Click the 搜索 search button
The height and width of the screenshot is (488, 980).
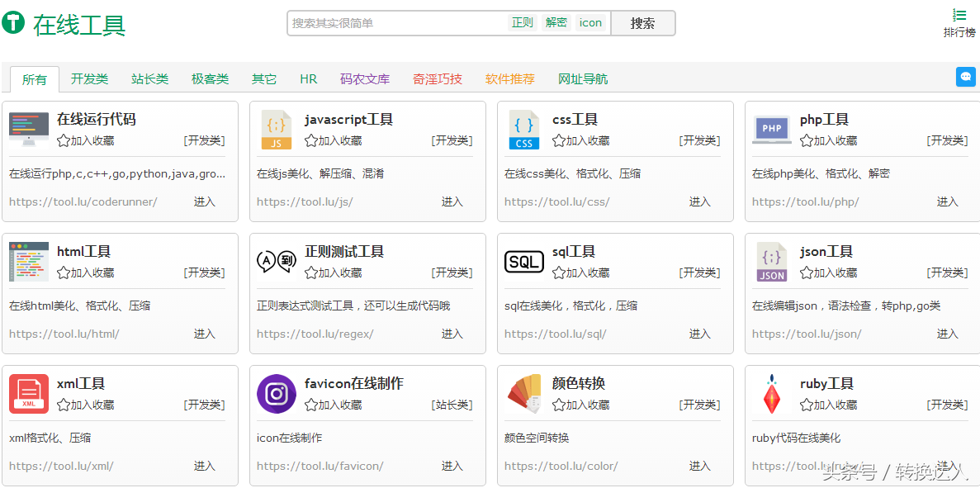642,23
